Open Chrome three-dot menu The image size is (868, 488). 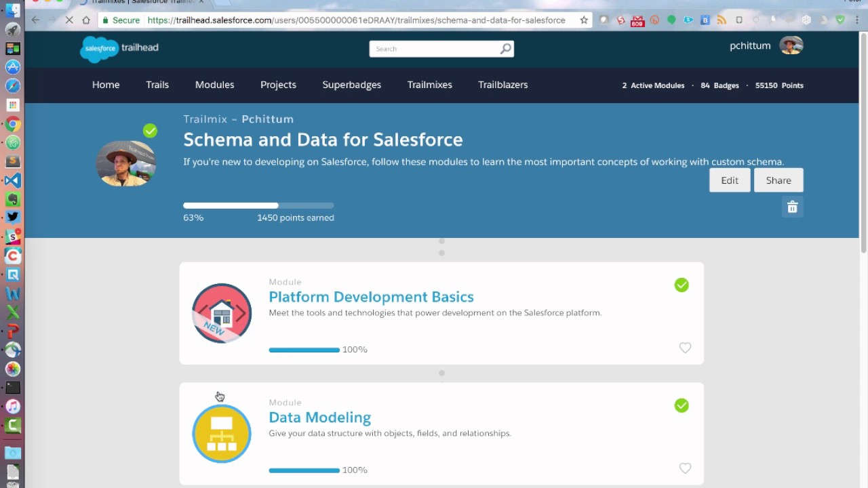coord(857,20)
